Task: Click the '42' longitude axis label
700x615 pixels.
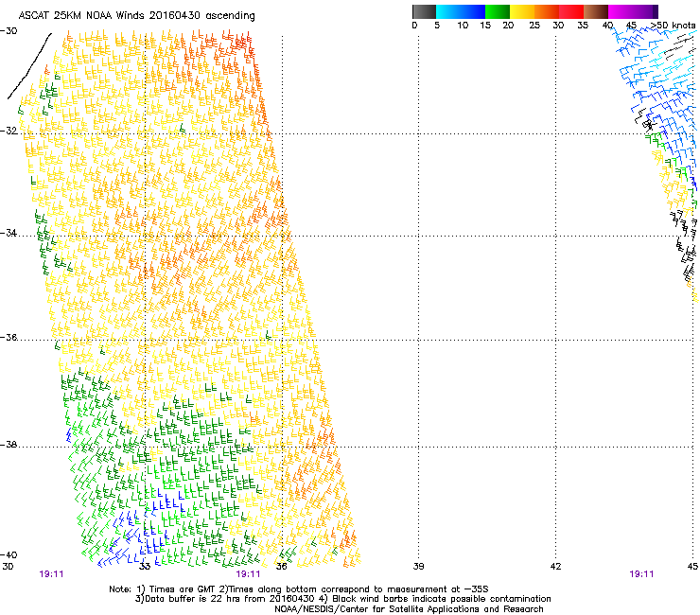Action: point(555,567)
